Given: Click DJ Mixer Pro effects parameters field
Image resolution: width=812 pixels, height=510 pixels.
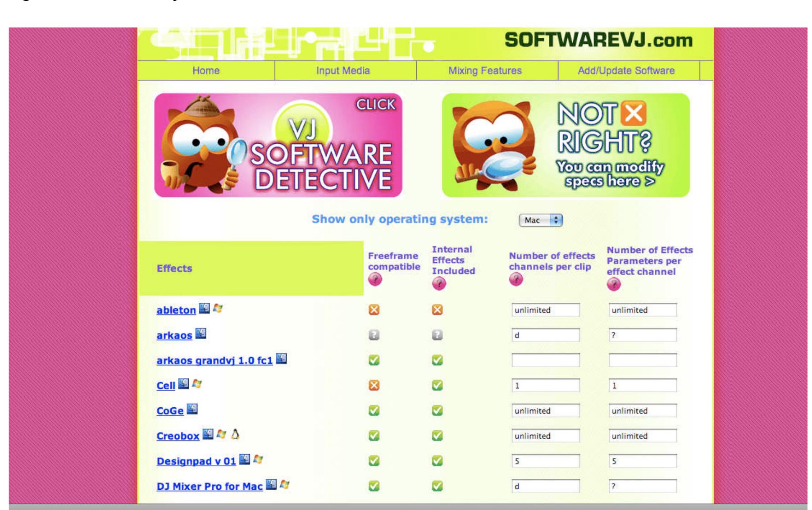Looking at the screenshot, I should click(643, 487).
